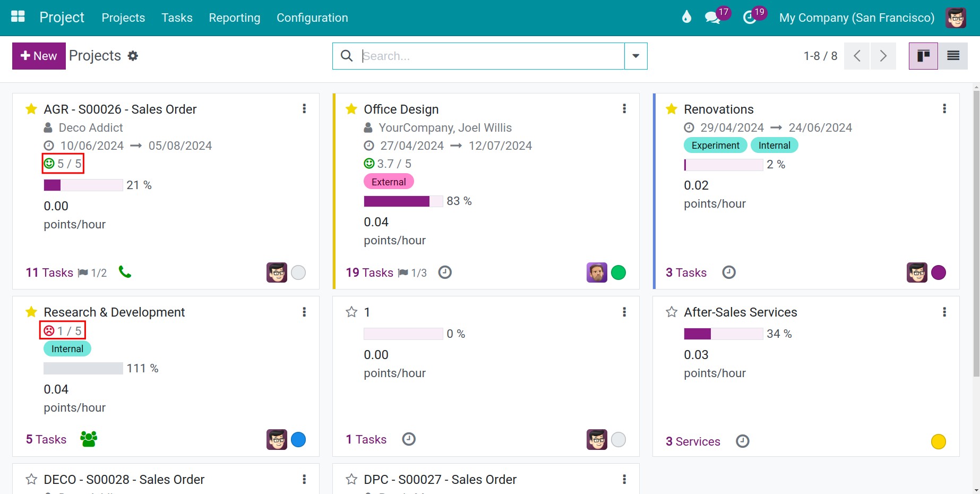Open the apps grid home menu

point(18,17)
